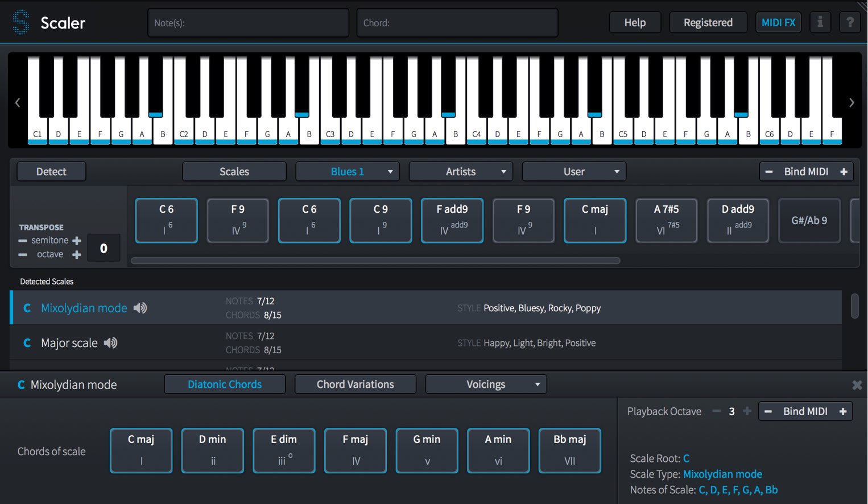
Task: Click the question mark help icon
Action: [x=850, y=23]
